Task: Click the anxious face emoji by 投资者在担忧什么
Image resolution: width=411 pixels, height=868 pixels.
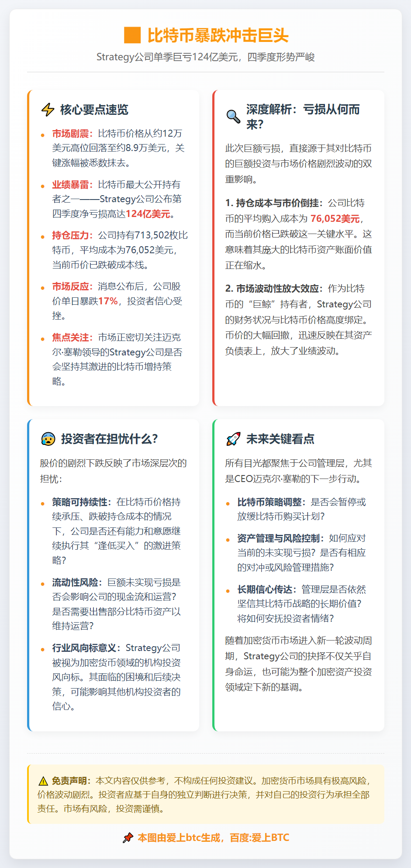Action: point(48,439)
